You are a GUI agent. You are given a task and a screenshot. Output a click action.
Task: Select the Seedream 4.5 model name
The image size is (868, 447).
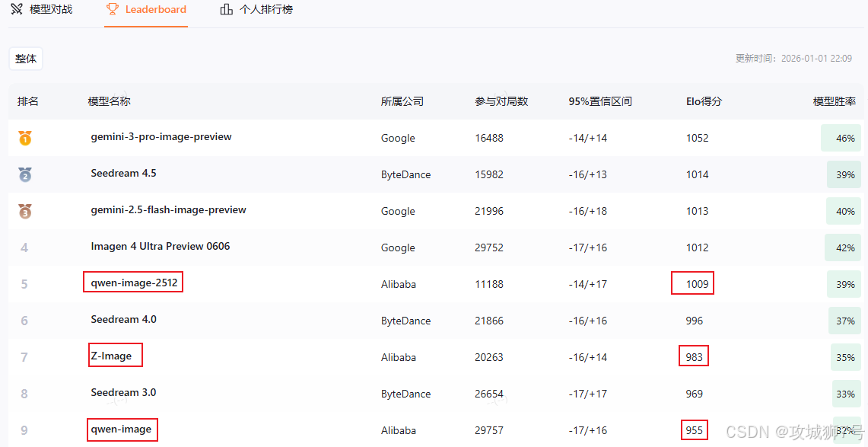tap(123, 174)
